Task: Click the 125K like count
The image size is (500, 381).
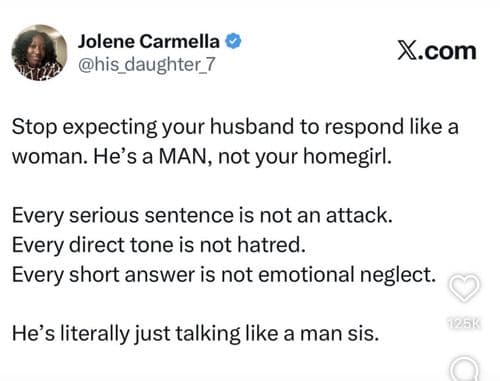Action: tap(464, 323)
